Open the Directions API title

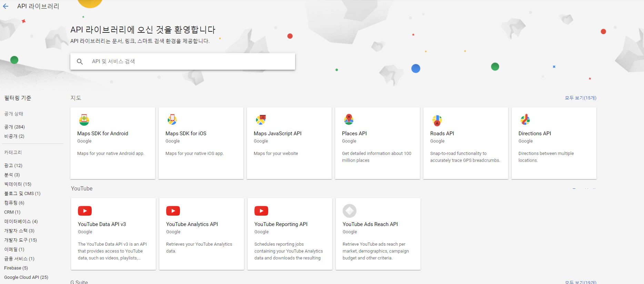535,134
